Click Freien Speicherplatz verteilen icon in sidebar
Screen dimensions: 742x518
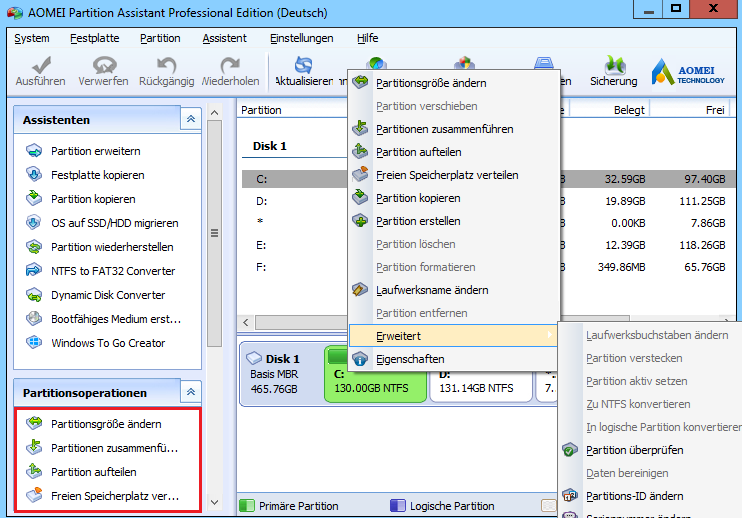tap(34, 495)
